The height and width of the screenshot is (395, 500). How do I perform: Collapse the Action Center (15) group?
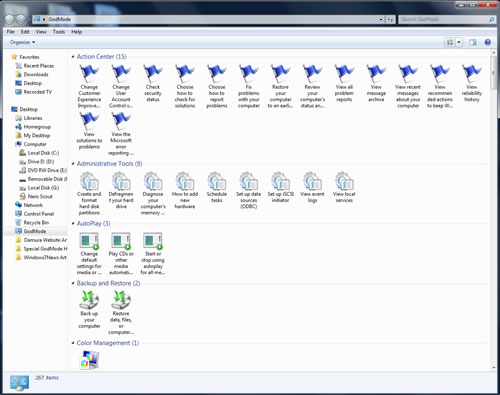point(73,57)
